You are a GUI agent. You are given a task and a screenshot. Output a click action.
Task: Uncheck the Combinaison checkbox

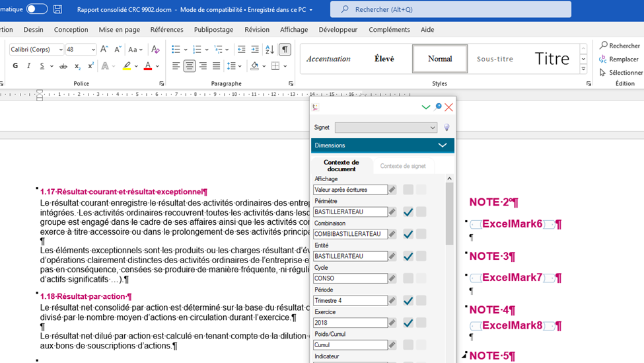click(408, 234)
